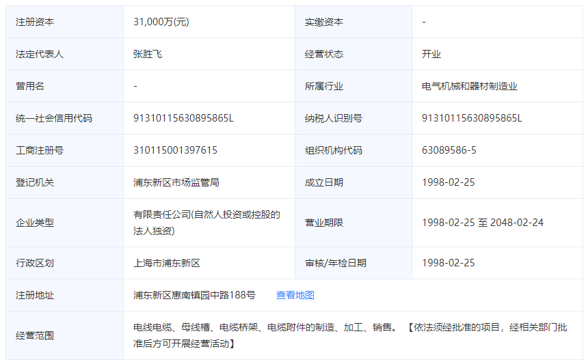Screen dimensions: 588x364
Task: Click the 注册地址 label cell
Action: tap(35, 295)
